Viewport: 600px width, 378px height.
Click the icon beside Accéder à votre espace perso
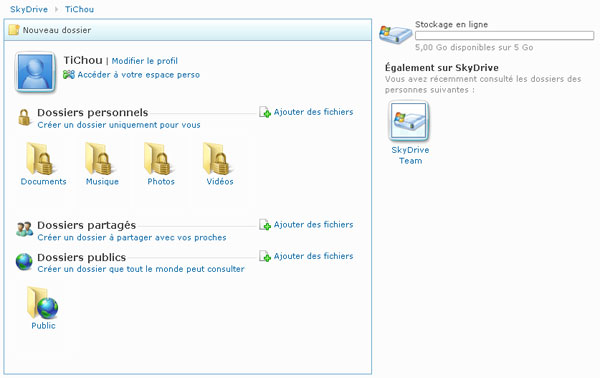(x=69, y=75)
